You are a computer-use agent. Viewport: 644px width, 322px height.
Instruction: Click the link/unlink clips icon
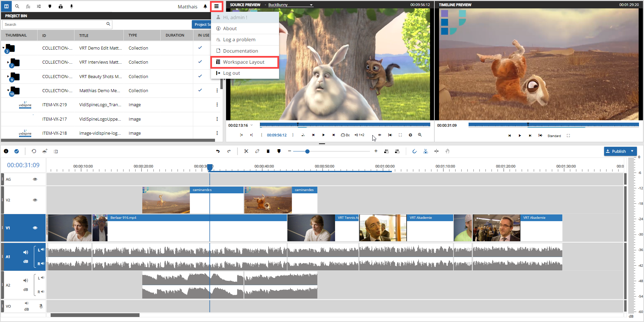click(257, 151)
